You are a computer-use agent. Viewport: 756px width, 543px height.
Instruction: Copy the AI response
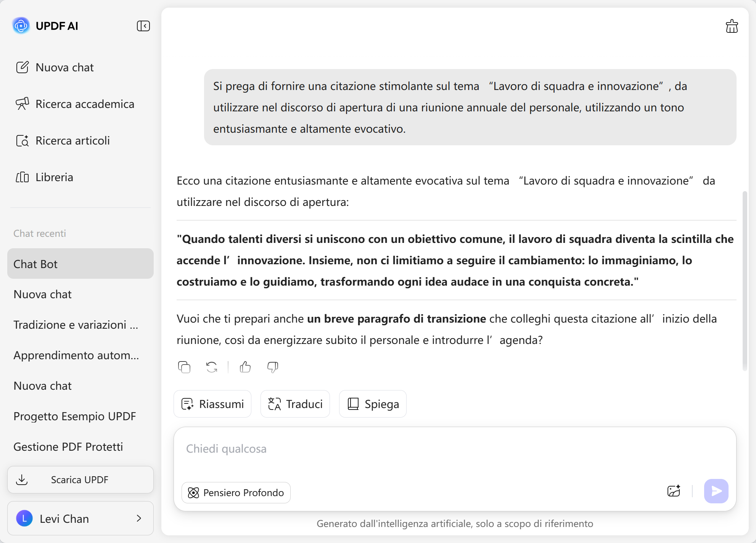(x=184, y=367)
